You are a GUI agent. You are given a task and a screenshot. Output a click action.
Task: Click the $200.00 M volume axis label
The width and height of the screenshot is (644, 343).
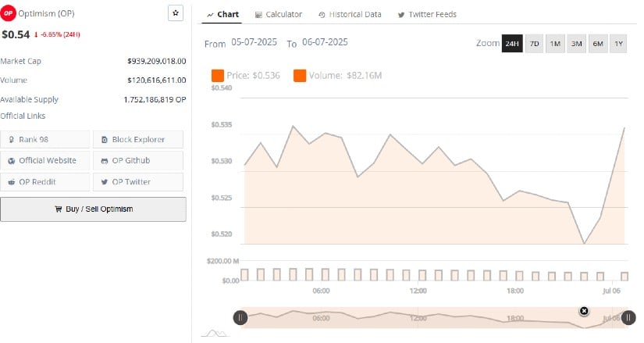[x=222, y=261]
